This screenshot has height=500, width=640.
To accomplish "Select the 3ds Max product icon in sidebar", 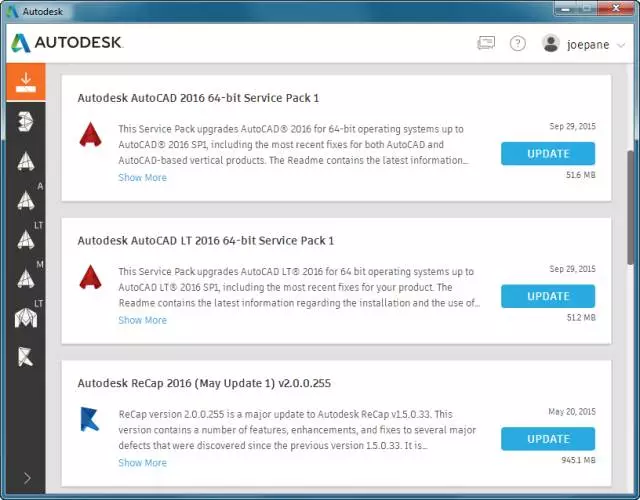I will pos(25,122).
